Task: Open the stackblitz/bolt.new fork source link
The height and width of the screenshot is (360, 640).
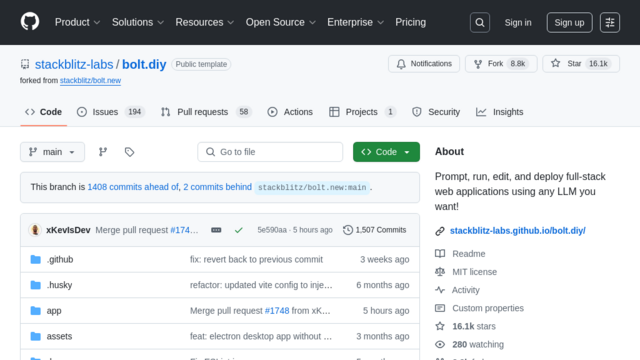Action: [x=90, y=80]
